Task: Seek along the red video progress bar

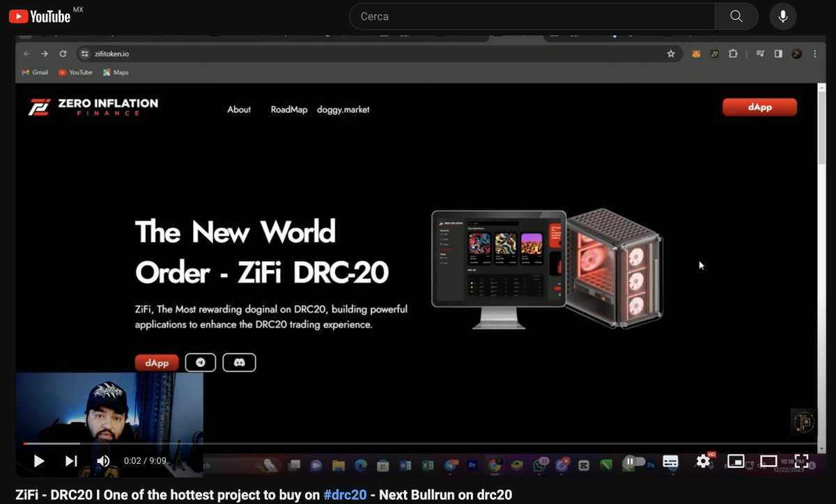Action: [419, 443]
